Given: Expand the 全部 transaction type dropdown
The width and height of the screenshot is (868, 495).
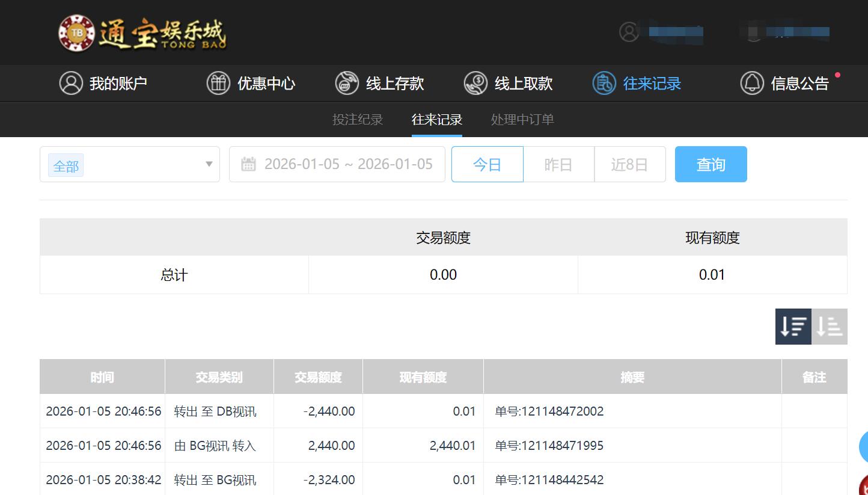Looking at the screenshot, I should pyautogui.click(x=209, y=164).
